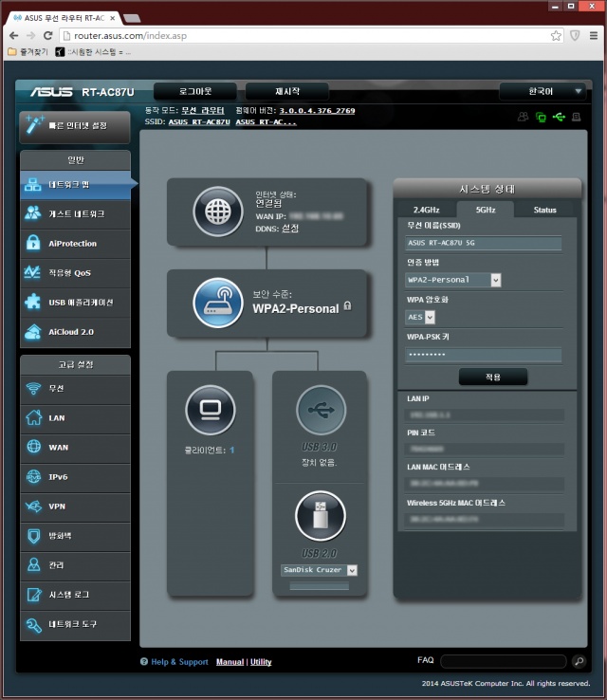The height and width of the screenshot is (700, 607).
Task: Open Administration person icon
Action: coord(33,564)
